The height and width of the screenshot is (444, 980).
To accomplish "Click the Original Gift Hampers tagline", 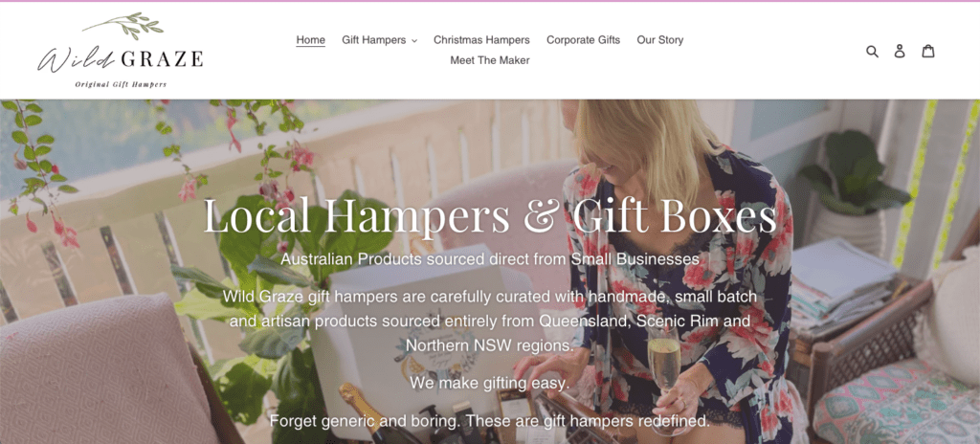I will [121, 84].
